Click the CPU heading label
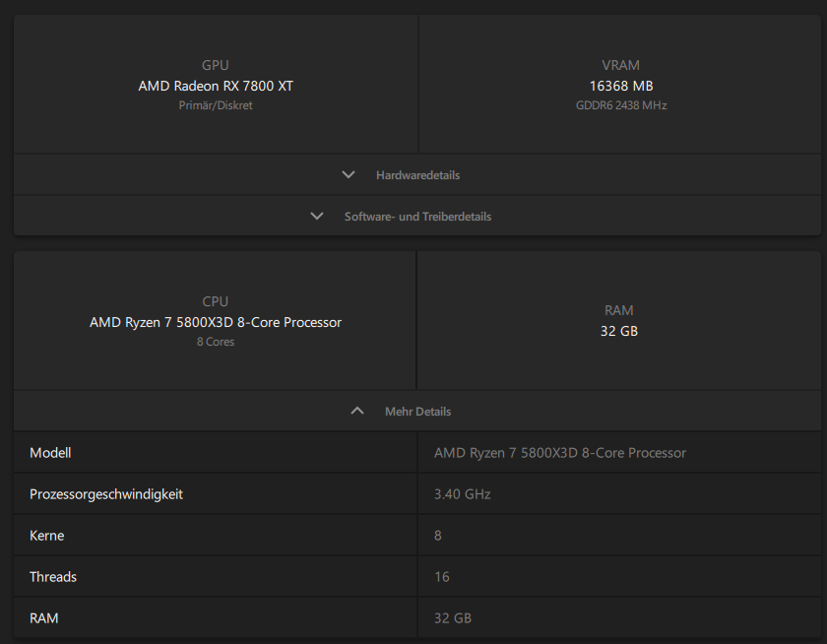 [216, 301]
